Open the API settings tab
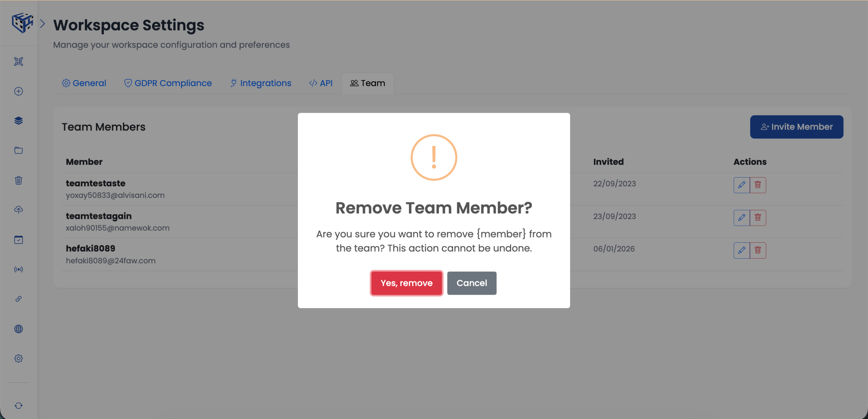Image resolution: width=868 pixels, height=419 pixels. [x=320, y=83]
